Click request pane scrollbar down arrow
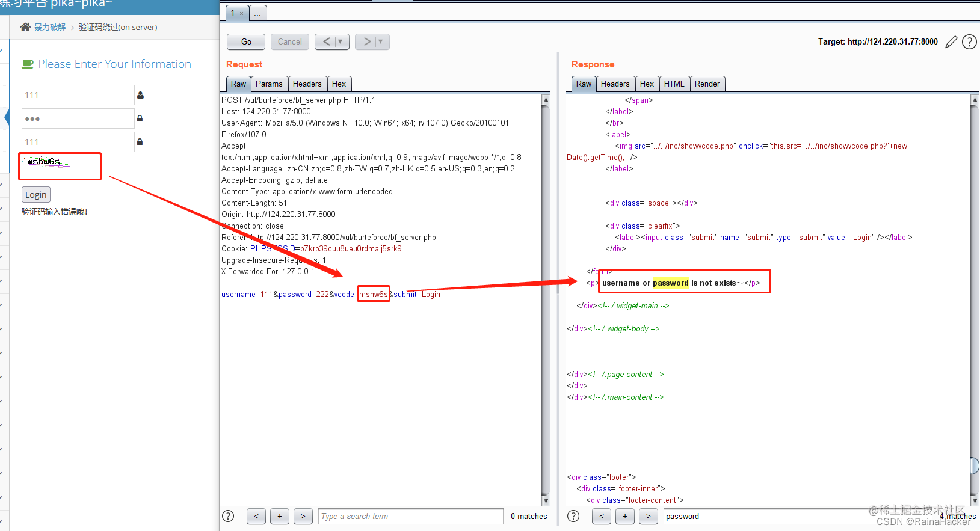This screenshot has height=531, width=980. 546,500
